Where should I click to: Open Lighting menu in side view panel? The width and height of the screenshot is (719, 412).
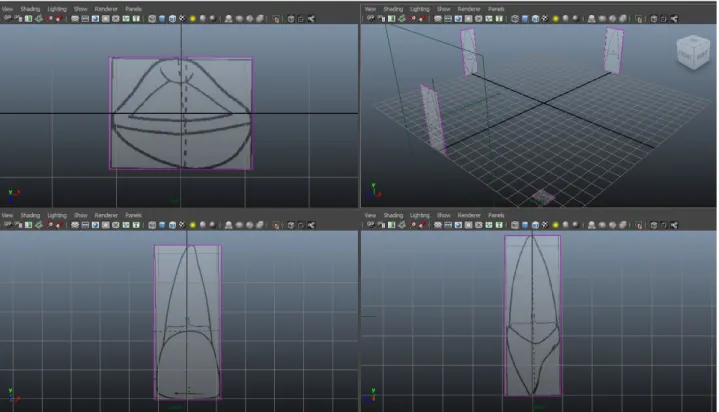[x=420, y=215]
